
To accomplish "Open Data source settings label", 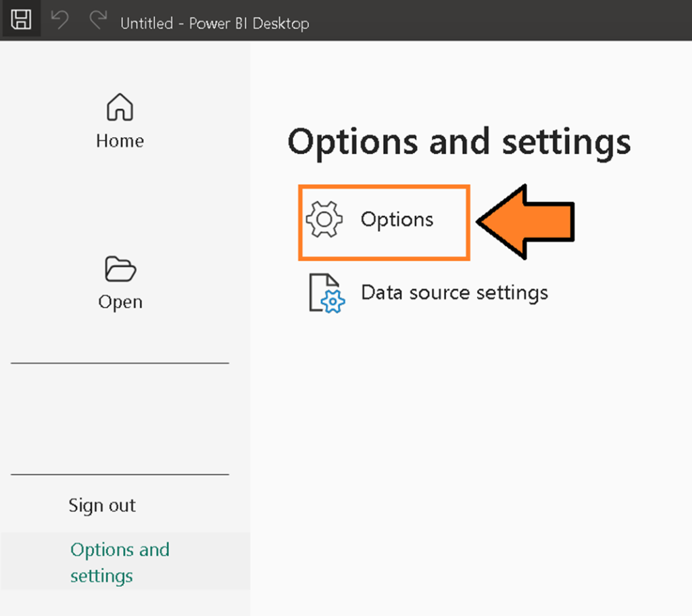I will point(455,293).
